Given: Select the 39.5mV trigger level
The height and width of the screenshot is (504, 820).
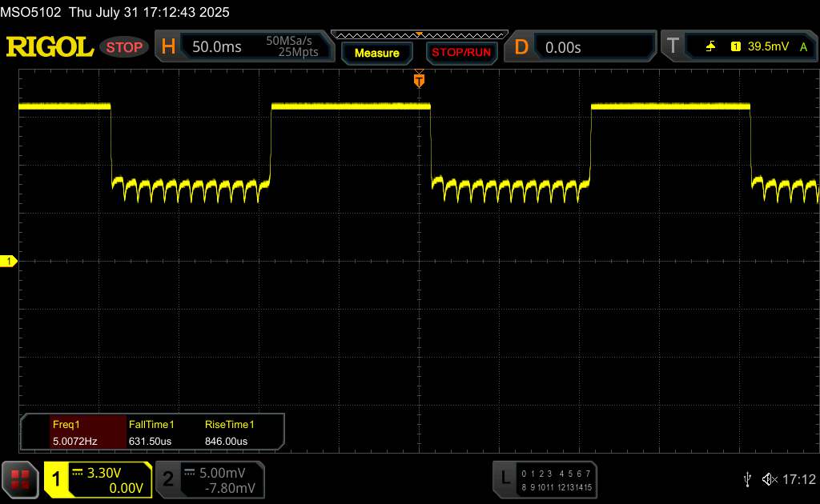Looking at the screenshot, I should 768,46.
